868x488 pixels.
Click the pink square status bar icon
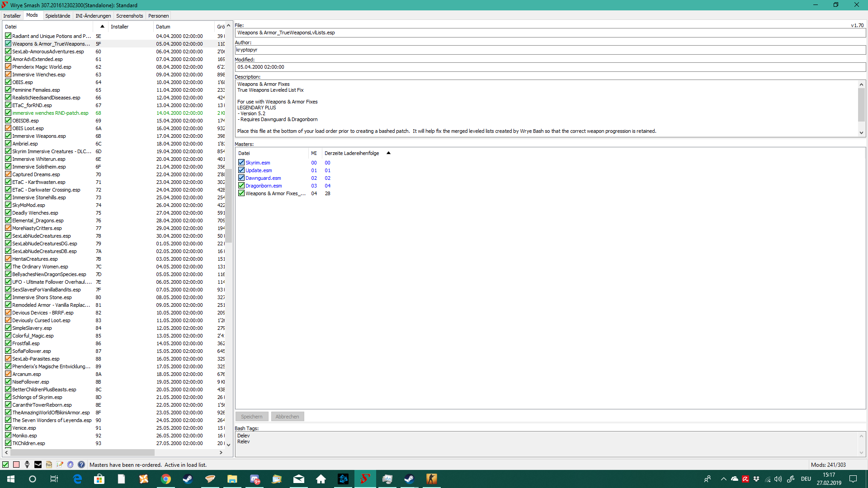[16, 465]
